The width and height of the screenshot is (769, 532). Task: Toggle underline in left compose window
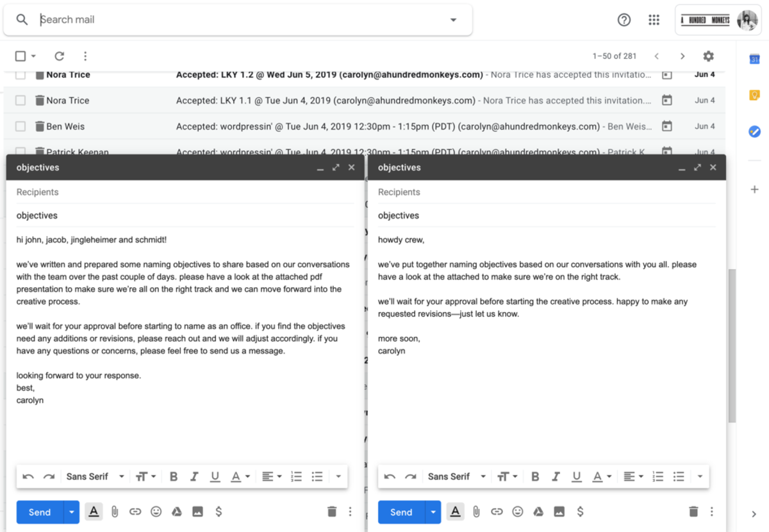(215, 477)
